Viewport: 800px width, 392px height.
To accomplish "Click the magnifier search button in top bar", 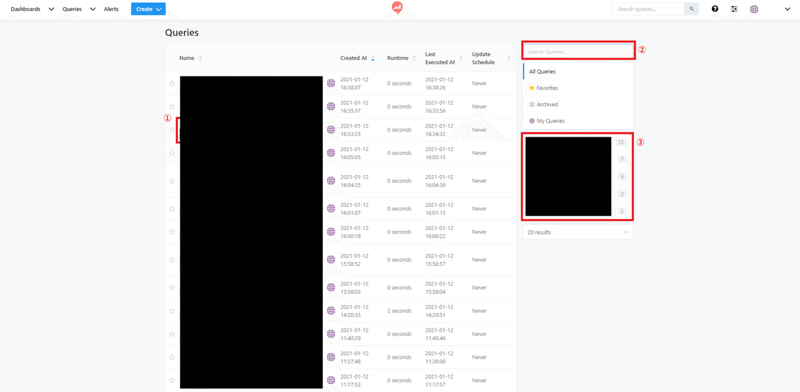I will point(692,9).
